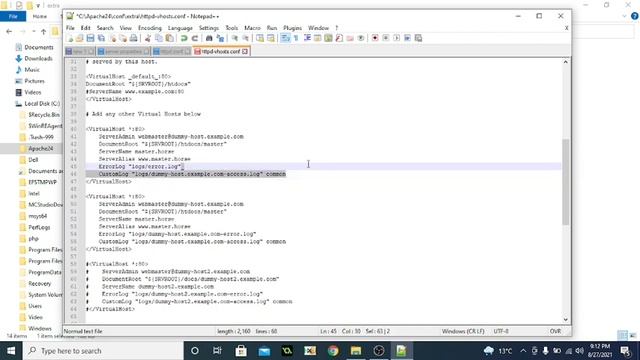Toggle synchronized vertical scrolling

(260, 38)
